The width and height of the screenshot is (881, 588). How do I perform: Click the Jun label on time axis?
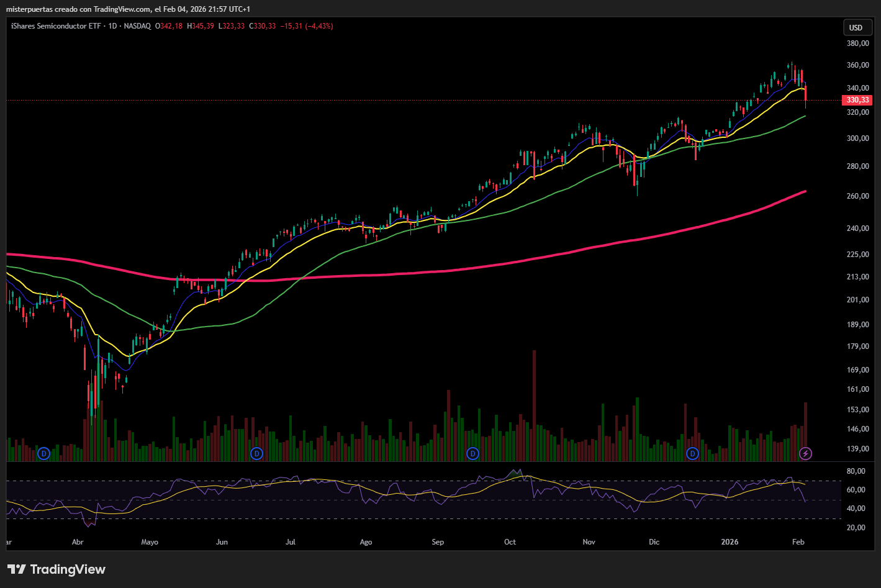[222, 542]
